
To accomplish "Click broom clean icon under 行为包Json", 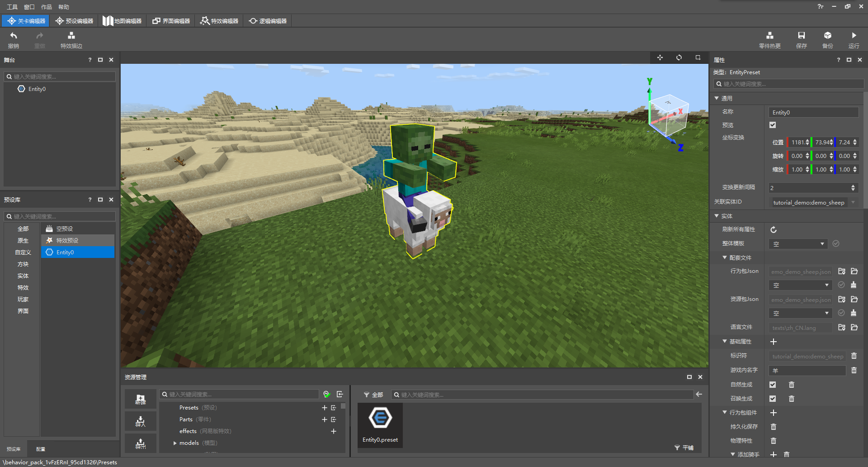I will click(x=854, y=285).
